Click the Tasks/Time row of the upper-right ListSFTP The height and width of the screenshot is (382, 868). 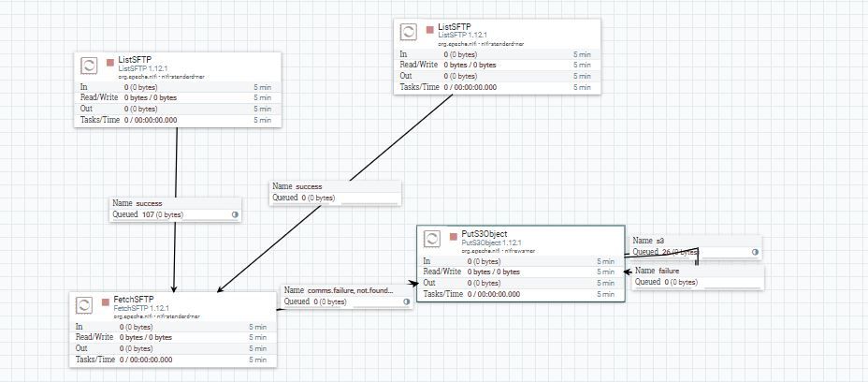[x=497, y=87]
